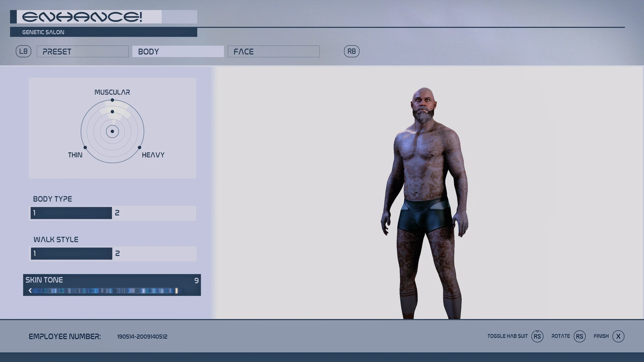Click the X icon to Finish
Viewport: 644px width, 362px height.
coord(618,336)
